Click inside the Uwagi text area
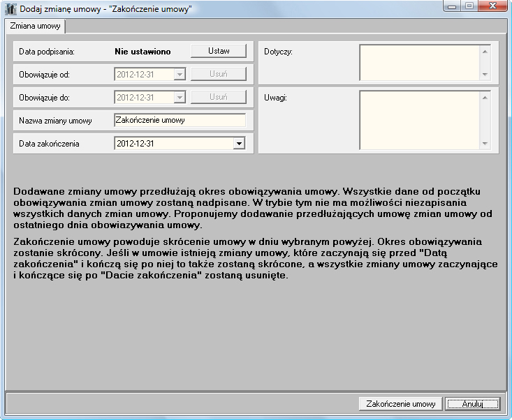 pos(420,120)
